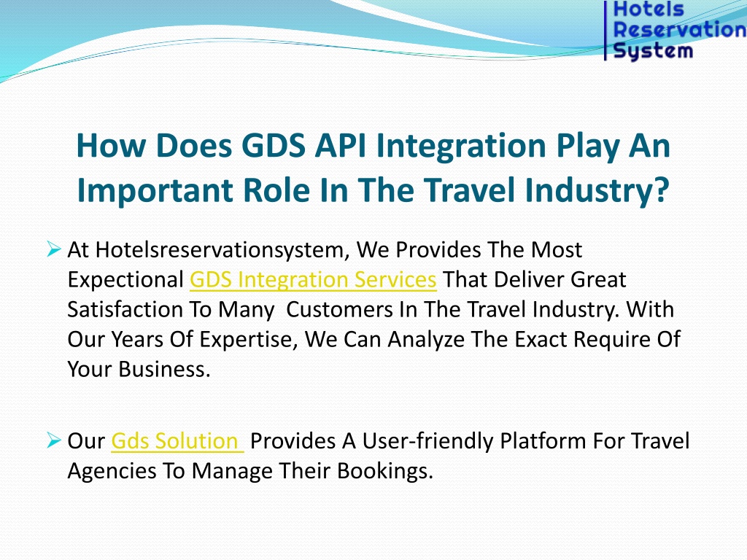Click the second bullet arrow before 'Our'
The height and width of the screenshot is (560, 747).
coord(54,440)
